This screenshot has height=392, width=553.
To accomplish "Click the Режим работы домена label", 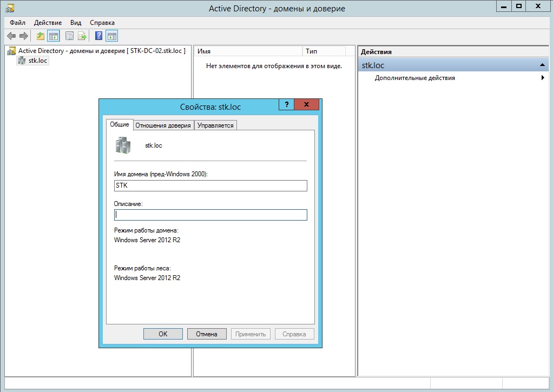I will 146,230.
